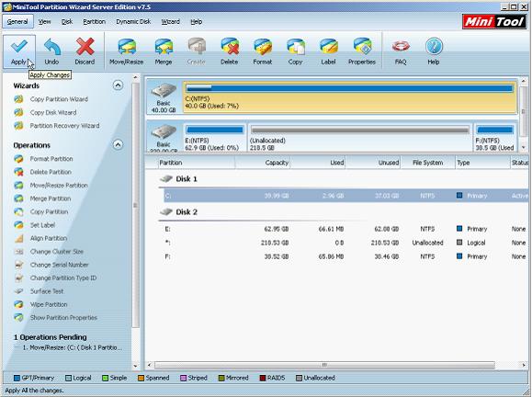The width and height of the screenshot is (532, 397).
Task: Click the Create toolbar icon
Action: coord(197,47)
